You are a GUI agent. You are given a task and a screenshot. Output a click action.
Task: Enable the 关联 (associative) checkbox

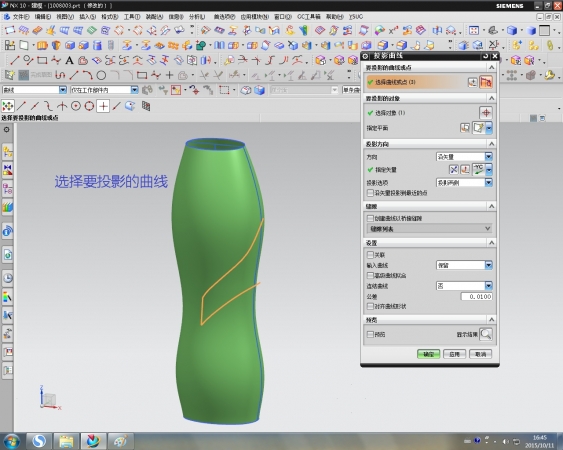(x=370, y=255)
